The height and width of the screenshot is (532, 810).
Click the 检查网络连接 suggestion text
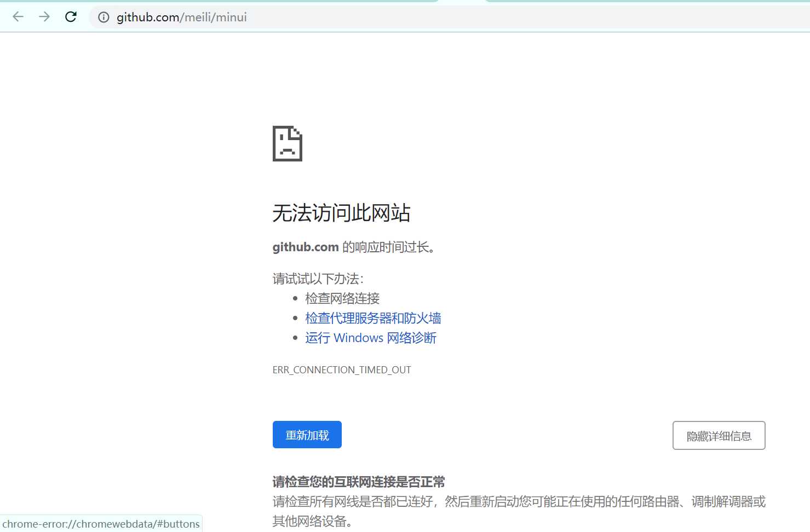pyautogui.click(x=342, y=298)
